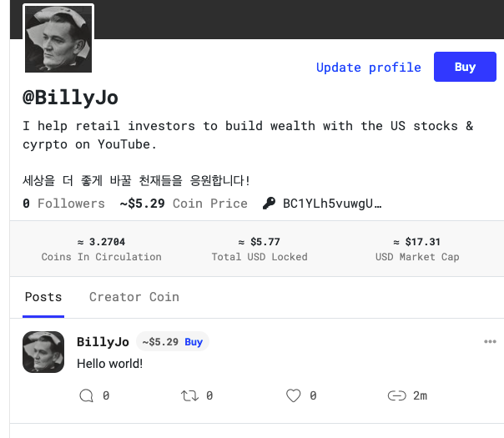
Task: Click the Coins In Circulation stat
Action: (x=101, y=249)
